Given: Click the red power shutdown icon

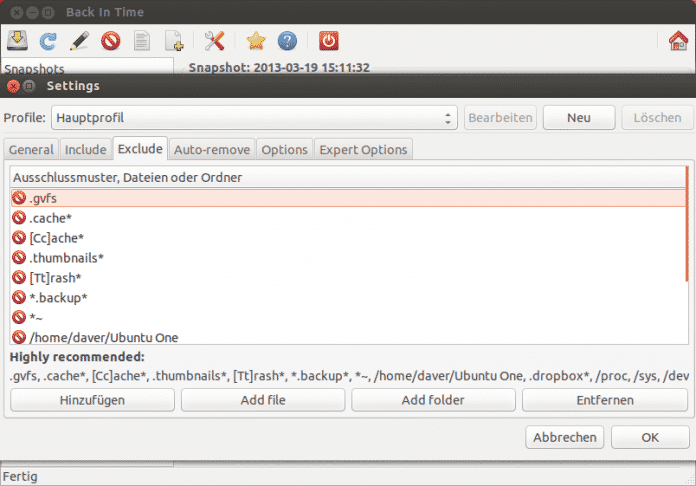Looking at the screenshot, I should click(328, 41).
